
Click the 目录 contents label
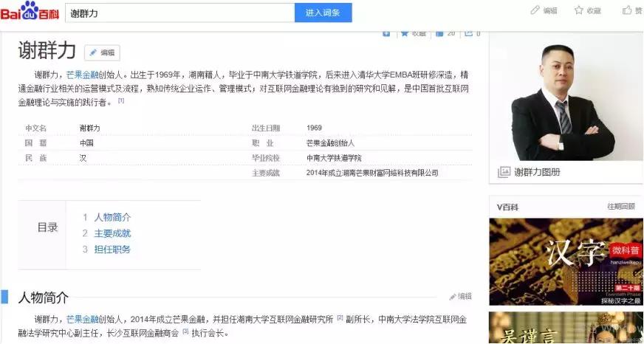pyautogui.click(x=48, y=227)
